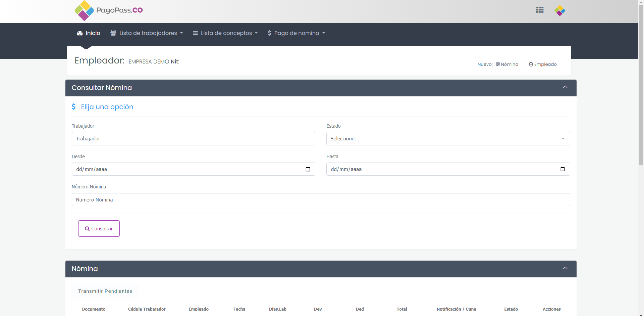Open the Desde calendar picker icon
644x316 pixels.
pos(308,169)
